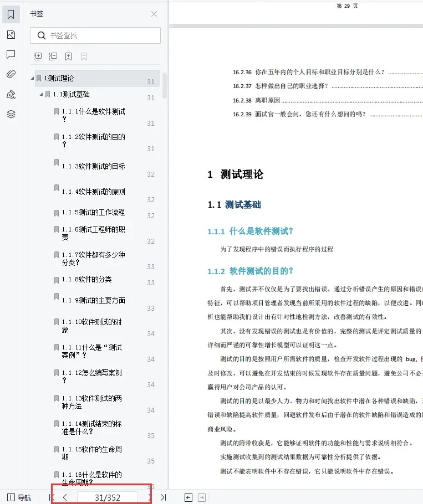Click the previous view back arrow
Screen dimensions: 423x504
tap(188, 497)
